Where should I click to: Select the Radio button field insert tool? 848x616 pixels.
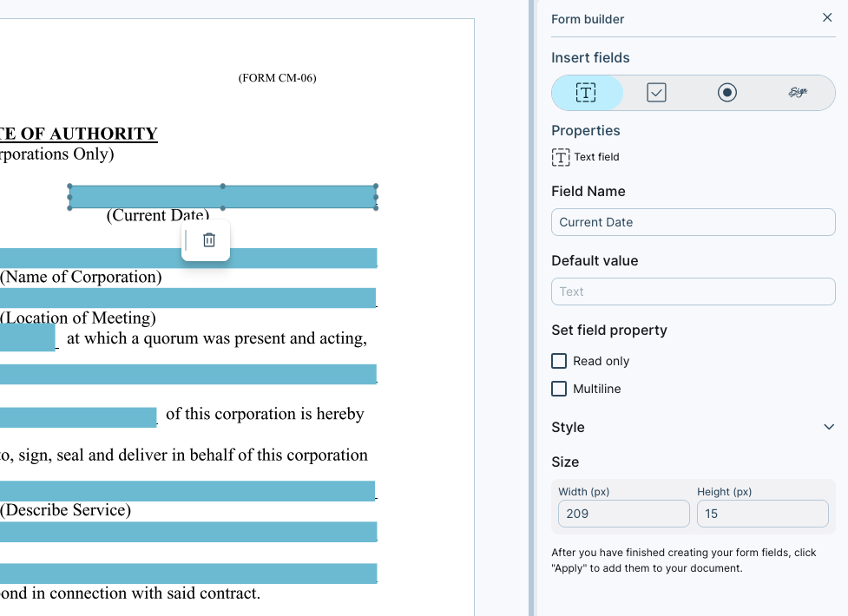click(x=727, y=92)
